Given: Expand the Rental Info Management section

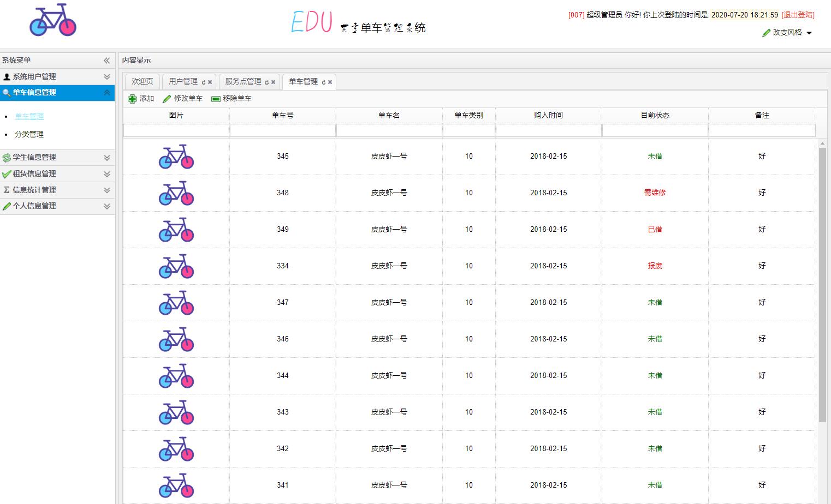Looking at the screenshot, I should pos(107,174).
